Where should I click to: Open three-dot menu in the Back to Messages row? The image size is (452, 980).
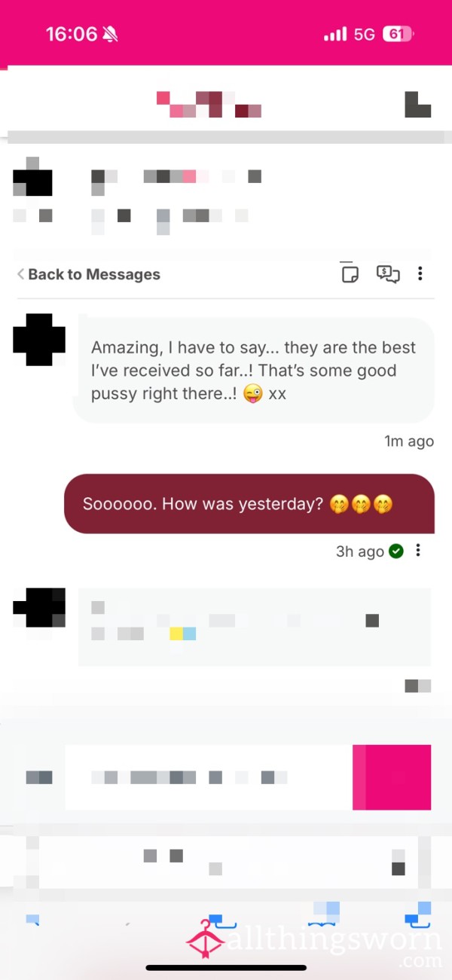pyautogui.click(x=420, y=273)
